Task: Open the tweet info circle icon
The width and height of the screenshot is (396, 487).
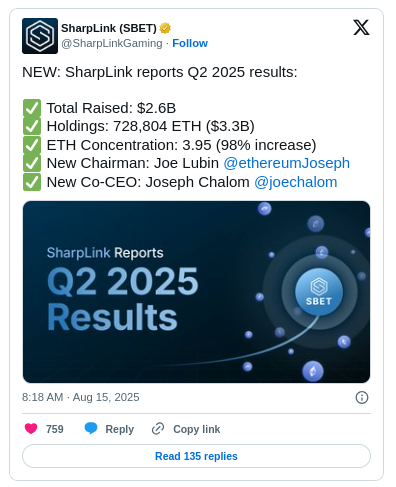Action: 362,397
